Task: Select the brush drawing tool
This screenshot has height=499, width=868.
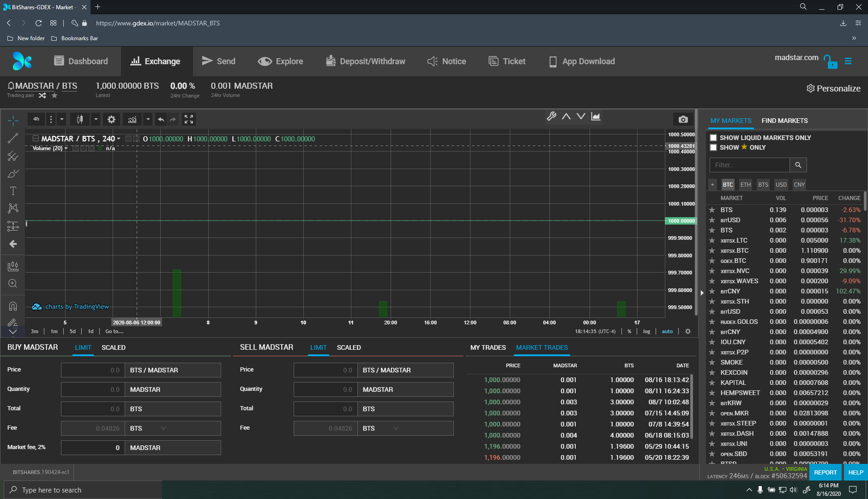Action: (x=13, y=174)
